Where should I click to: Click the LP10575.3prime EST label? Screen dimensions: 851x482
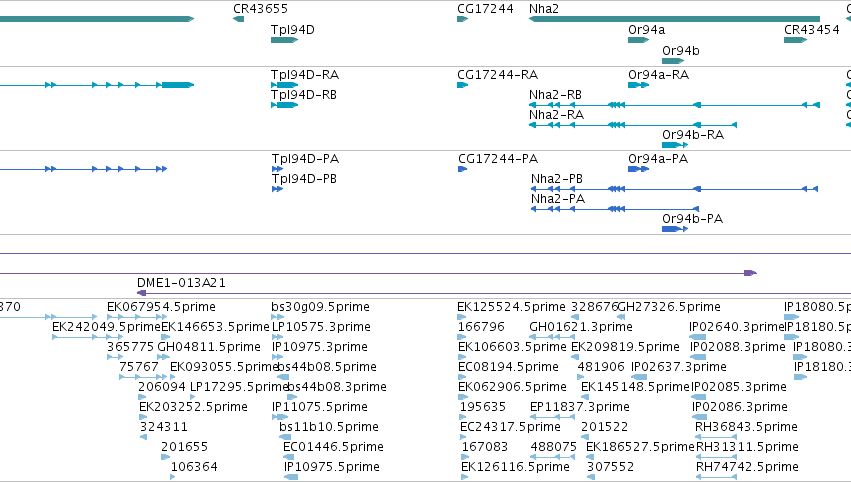(x=321, y=327)
